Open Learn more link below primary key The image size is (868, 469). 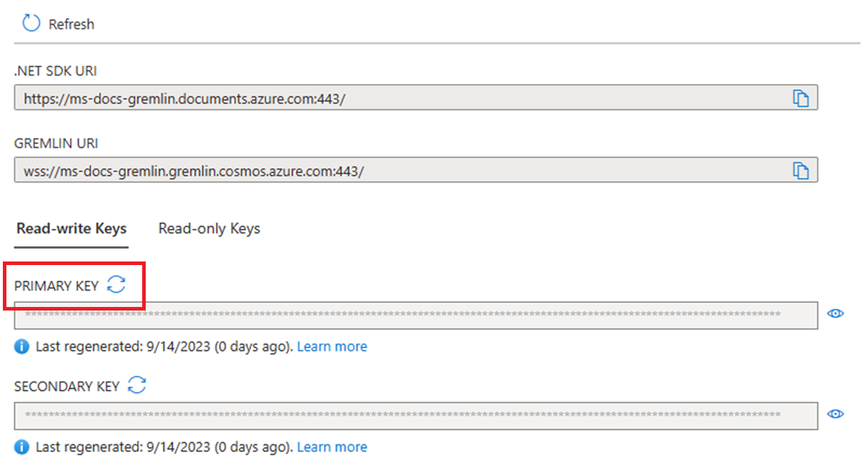(332, 347)
